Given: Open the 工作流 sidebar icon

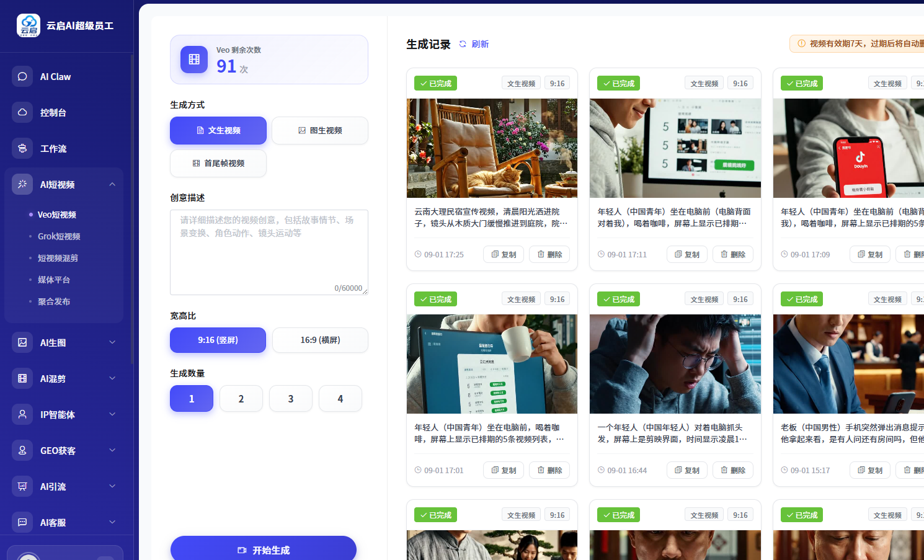Looking at the screenshot, I should point(22,148).
